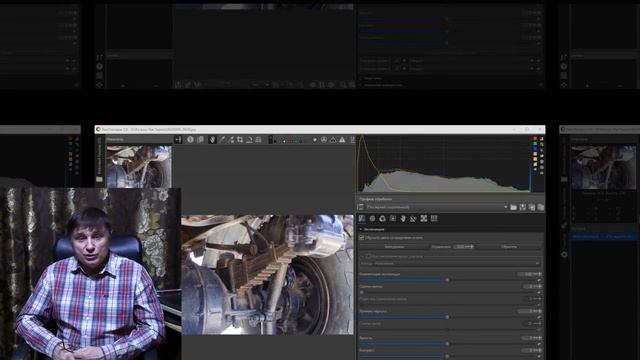
Task: Click the navigator preview thumbnail
Action: pyautogui.click(x=139, y=167)
